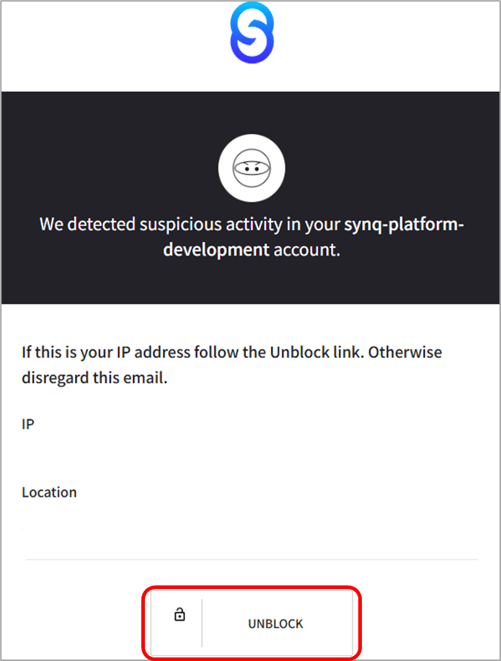501x661 pixels.
Task: Click the padlock icon beside UNBLOCK
Action: coord(180,614)
